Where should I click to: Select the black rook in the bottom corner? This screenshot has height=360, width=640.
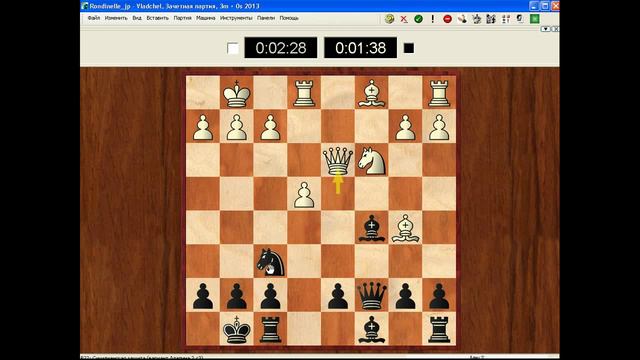coord(439,329)
